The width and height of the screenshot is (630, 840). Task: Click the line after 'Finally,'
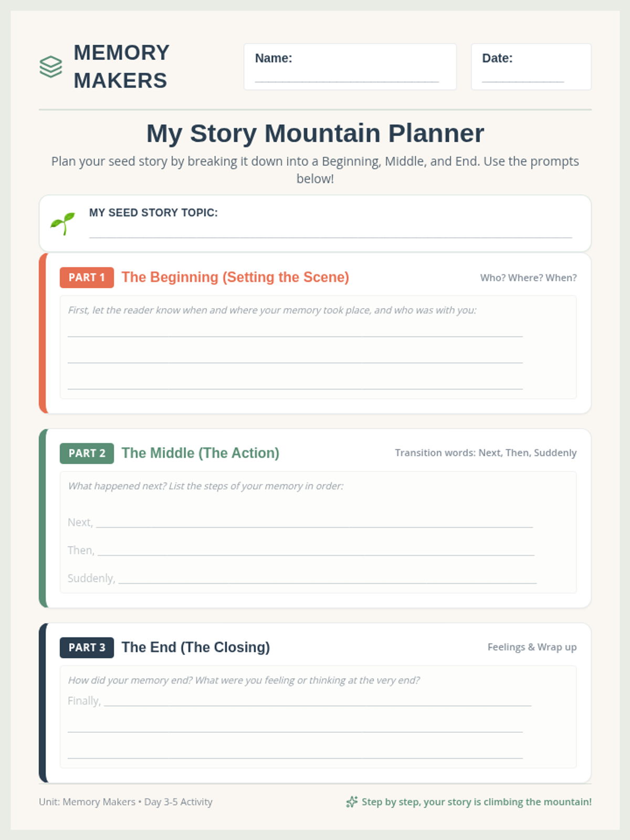tap(318, 700)
